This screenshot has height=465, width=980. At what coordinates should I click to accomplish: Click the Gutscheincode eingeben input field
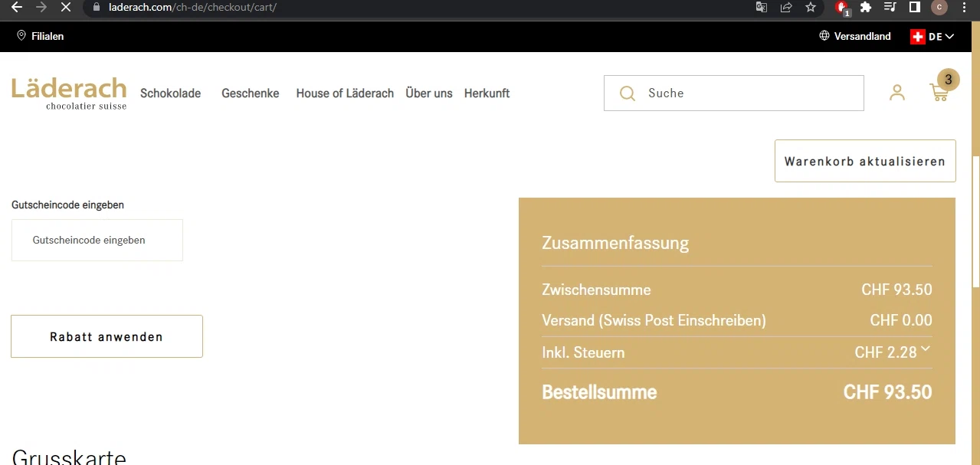pos(97,240)
